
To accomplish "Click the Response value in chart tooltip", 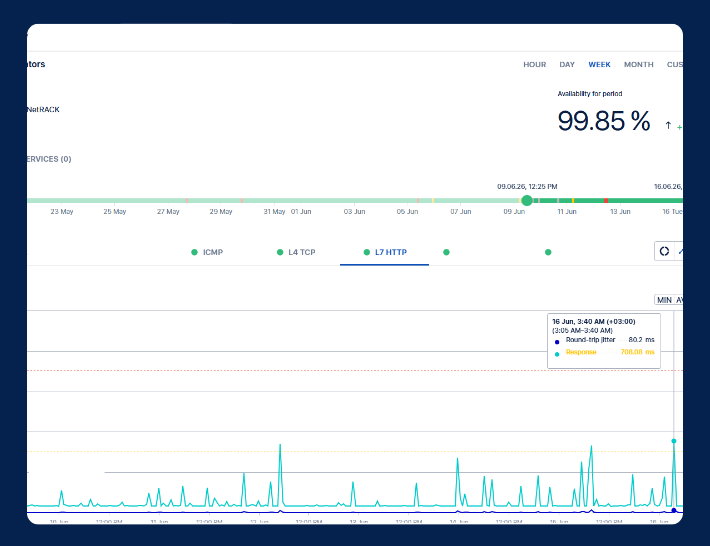I will (637, 352).
